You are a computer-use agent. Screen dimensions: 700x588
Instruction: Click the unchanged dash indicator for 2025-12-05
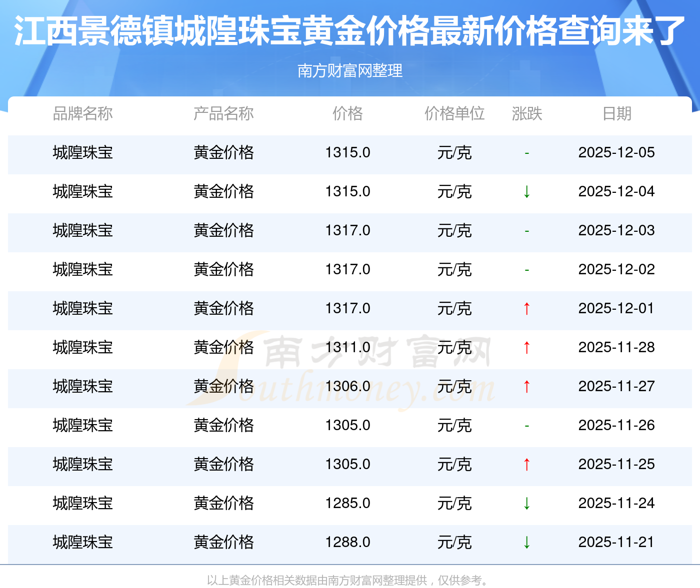click(x=526, y=153)
